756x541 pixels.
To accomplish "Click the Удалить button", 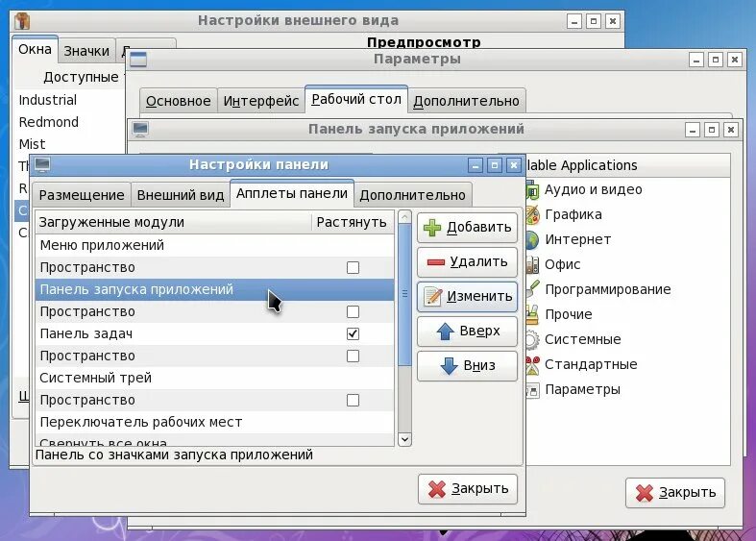I will click(x=467, y=261).
